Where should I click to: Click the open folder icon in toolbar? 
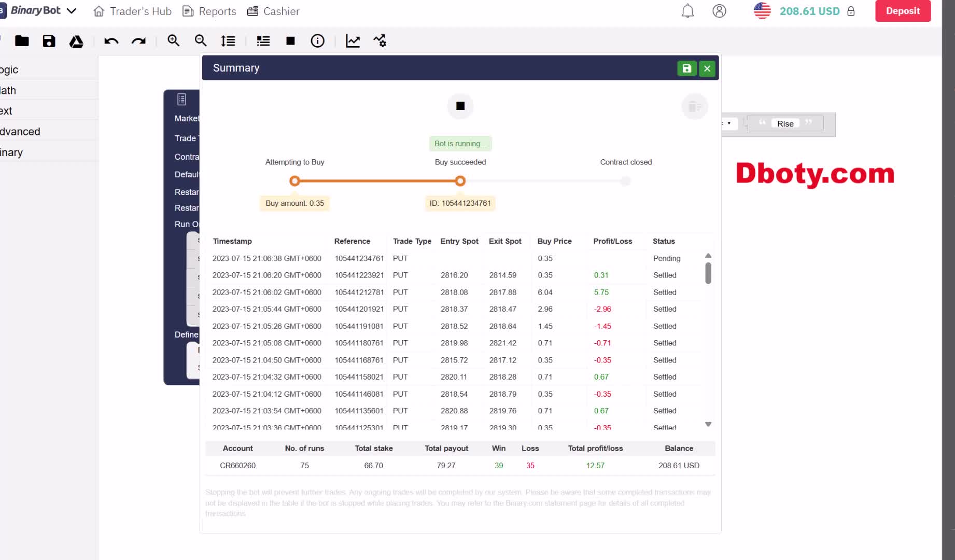(x=22, y=41)
